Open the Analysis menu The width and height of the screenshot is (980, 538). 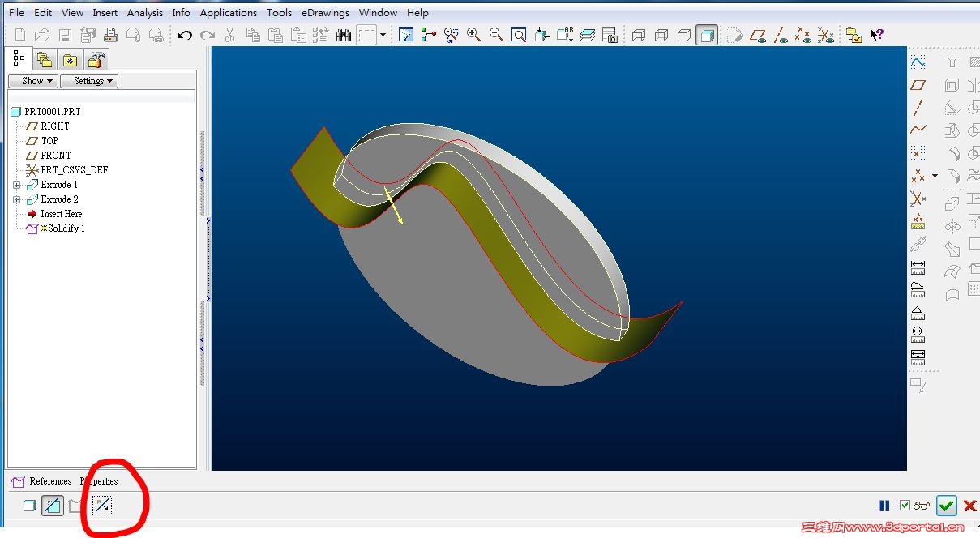tap(145, 13)
